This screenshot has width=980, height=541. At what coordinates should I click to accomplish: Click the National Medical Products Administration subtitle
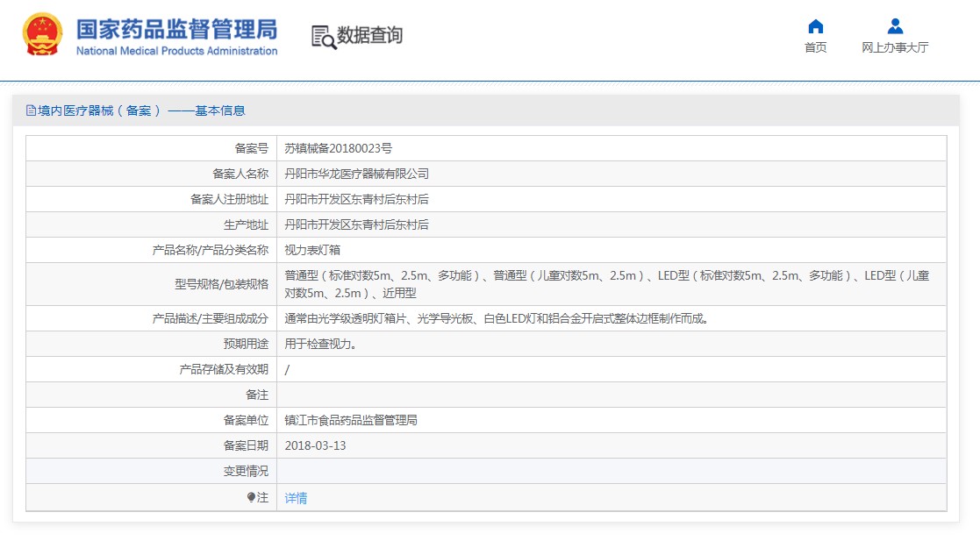coord(176,51)
